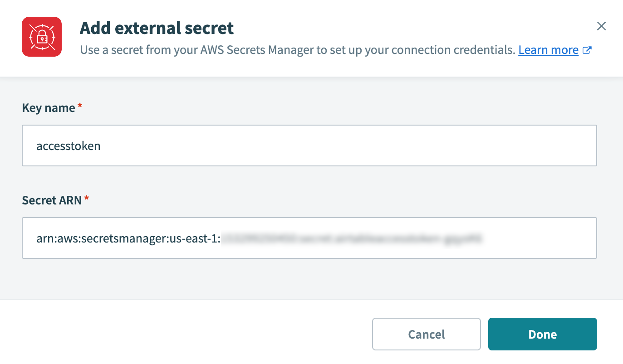This screenshot has width=623, height=364.
Task: Click the Done button to save the secret
Action: [x=542, y=334]
